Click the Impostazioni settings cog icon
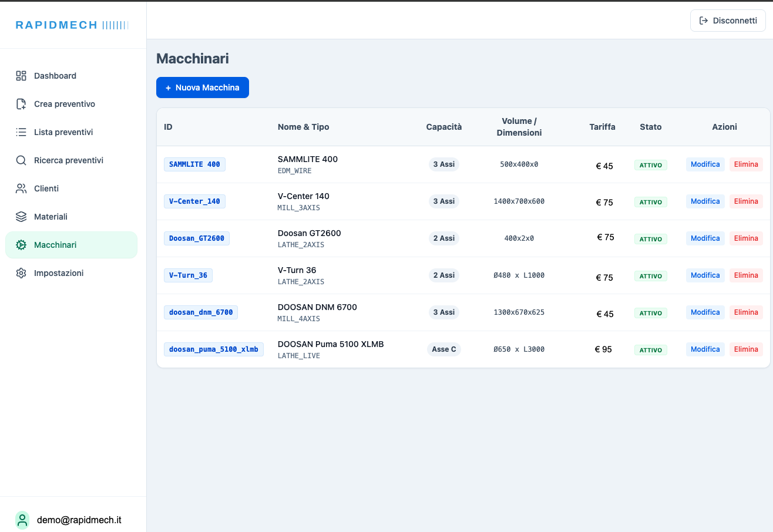This screenshot has width=773, height=532. [21, 273]
